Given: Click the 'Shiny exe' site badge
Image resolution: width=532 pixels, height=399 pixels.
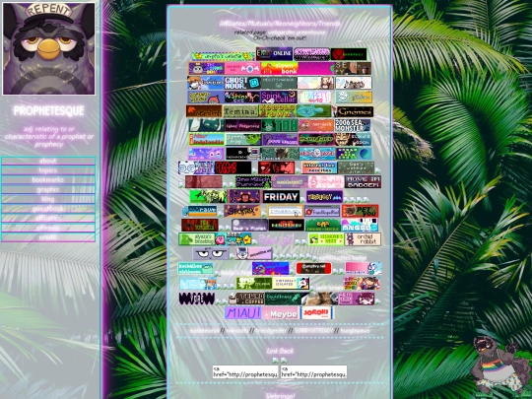Looking at the screenshot, I should (x=242, y=97).
